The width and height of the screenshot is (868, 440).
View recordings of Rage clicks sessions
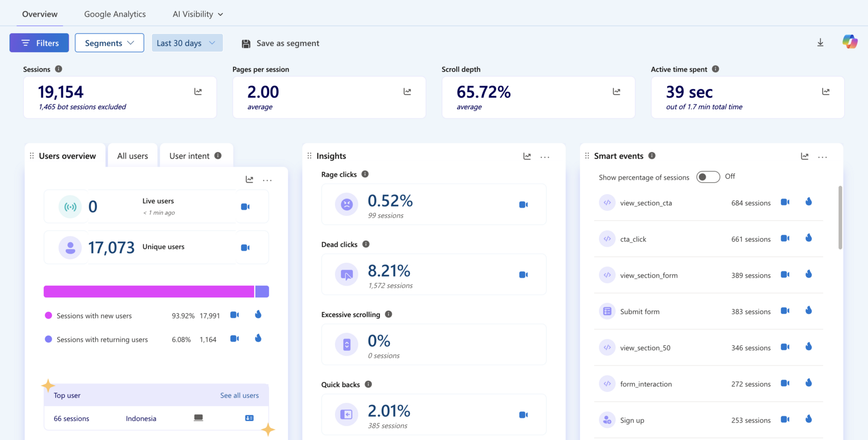click(523, 205)
